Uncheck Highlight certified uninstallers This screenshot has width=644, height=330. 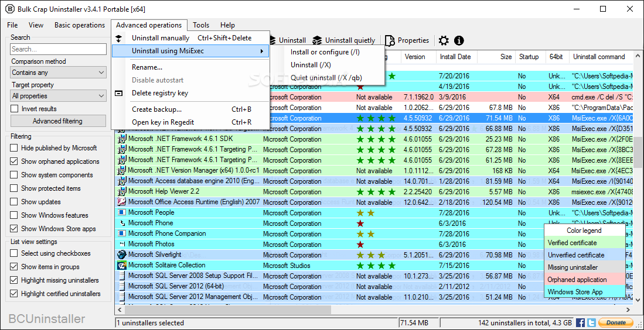click(14, 294)
